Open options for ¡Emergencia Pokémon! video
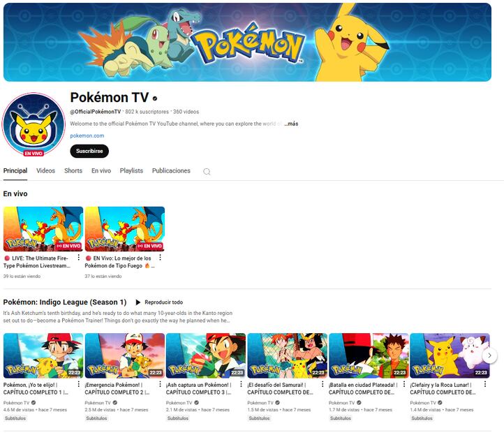The image size is (504, 433). coord(160,385)
